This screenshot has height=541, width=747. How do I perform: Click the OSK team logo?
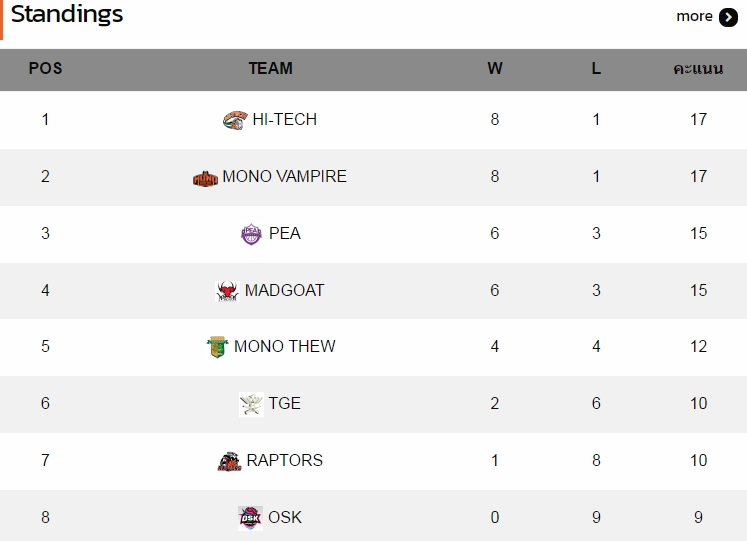point(250,518)
